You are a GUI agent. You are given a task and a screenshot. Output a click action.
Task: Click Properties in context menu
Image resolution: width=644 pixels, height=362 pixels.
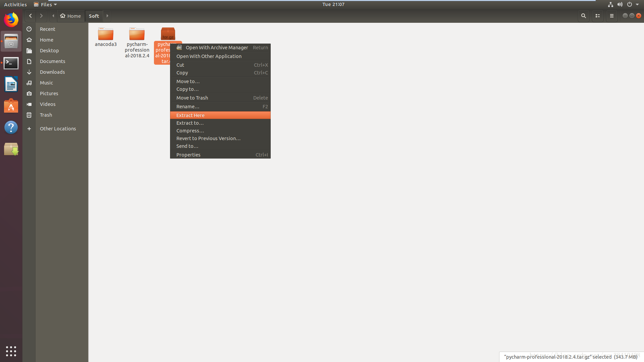[189, 154]
